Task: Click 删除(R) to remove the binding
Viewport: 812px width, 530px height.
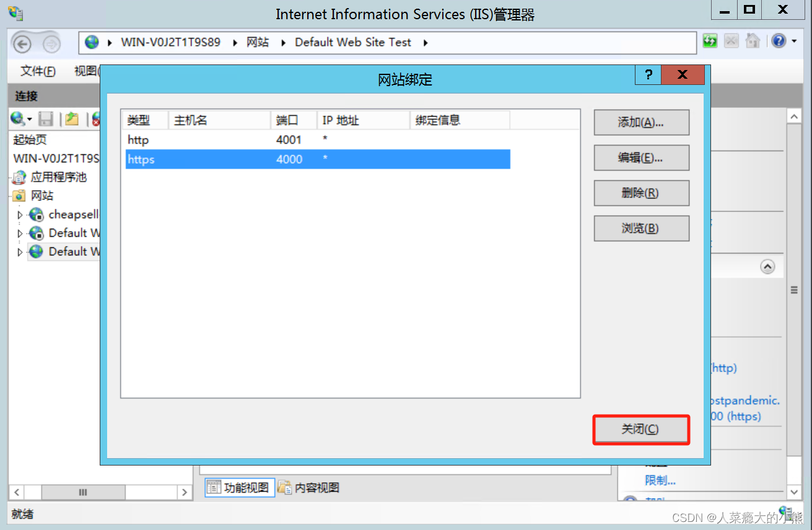Action: pos(642,193)
